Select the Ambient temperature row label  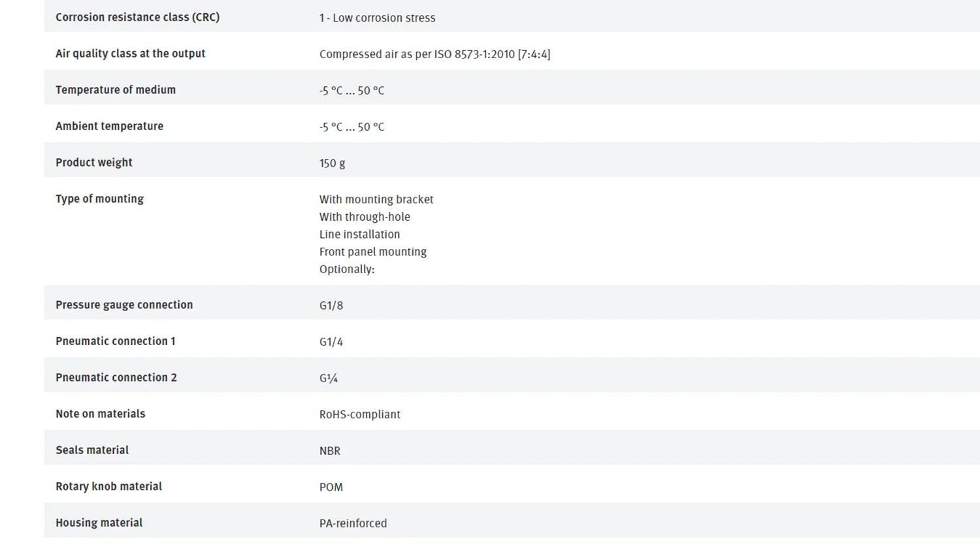coord(109,126)
